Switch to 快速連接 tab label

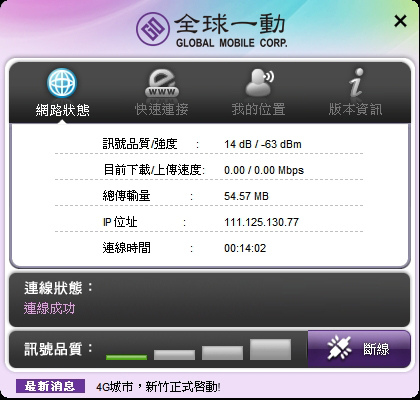click(x=162, y=109)
